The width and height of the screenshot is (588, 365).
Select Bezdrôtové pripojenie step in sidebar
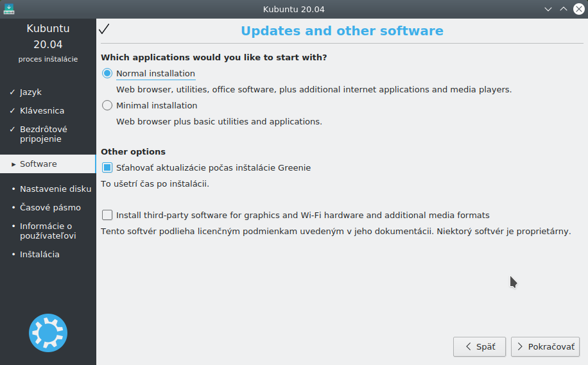tap(43, 134)
